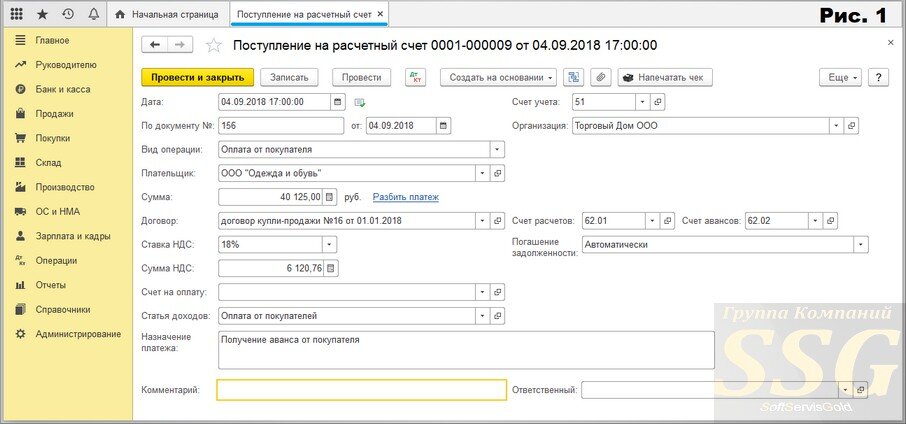Open attached files paperclip icon
Image resolution: width=906 pixels, height=424 pixels.
(x=601, y=77)
